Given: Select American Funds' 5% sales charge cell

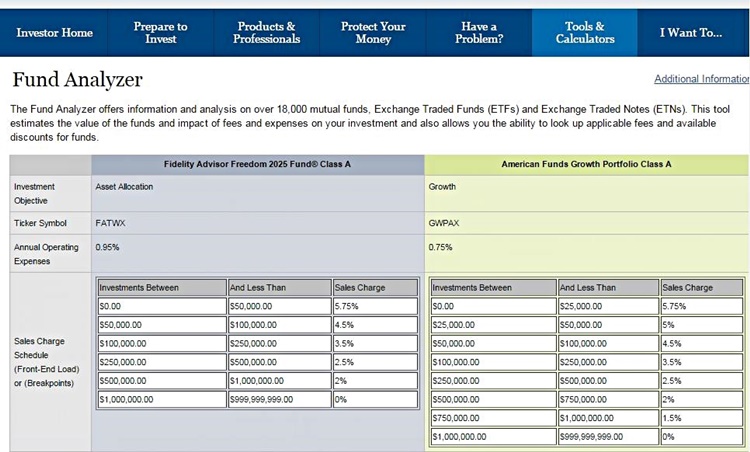Looking at the screenshot, I should click(702, 325).
